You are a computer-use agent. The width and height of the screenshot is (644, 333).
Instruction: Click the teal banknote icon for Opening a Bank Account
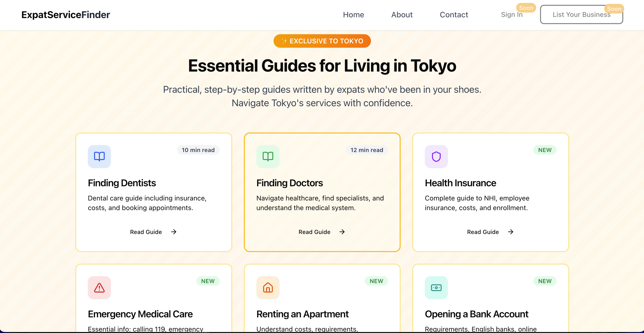click(436, 287)
